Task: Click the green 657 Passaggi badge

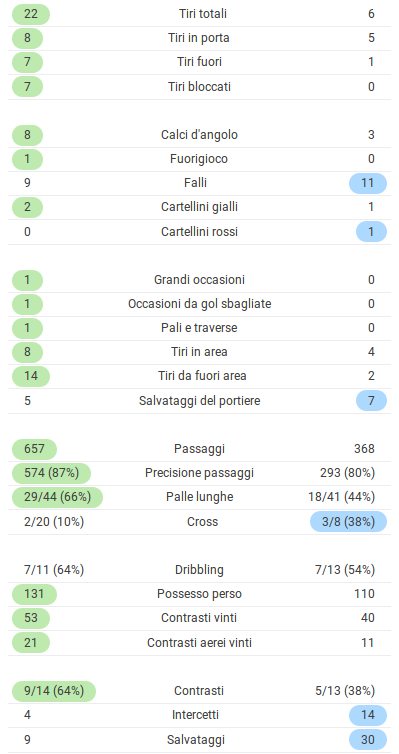Action: (34, 449)
